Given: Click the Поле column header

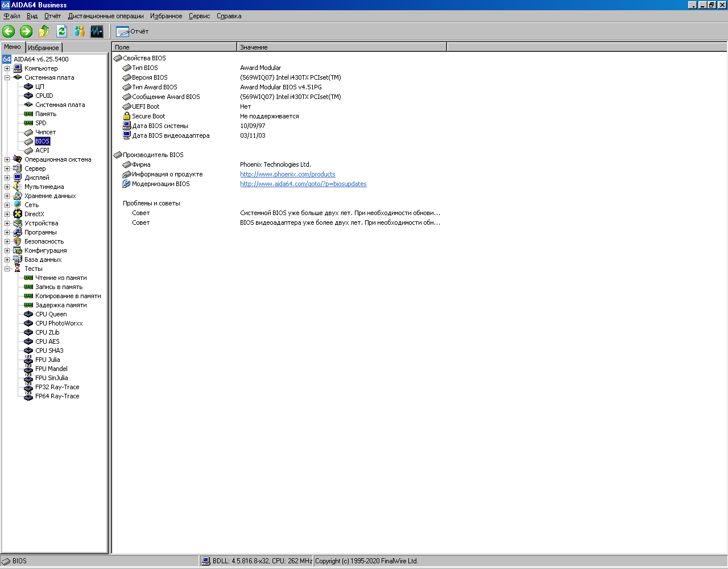Looking at the screenshot, I should tap(174, 47).
